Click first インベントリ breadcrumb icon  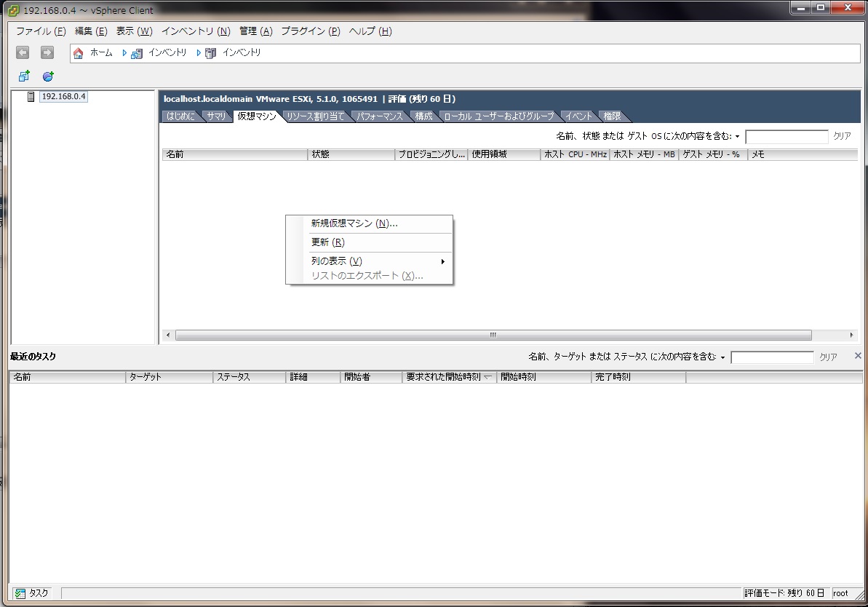(x=137, y=53)
